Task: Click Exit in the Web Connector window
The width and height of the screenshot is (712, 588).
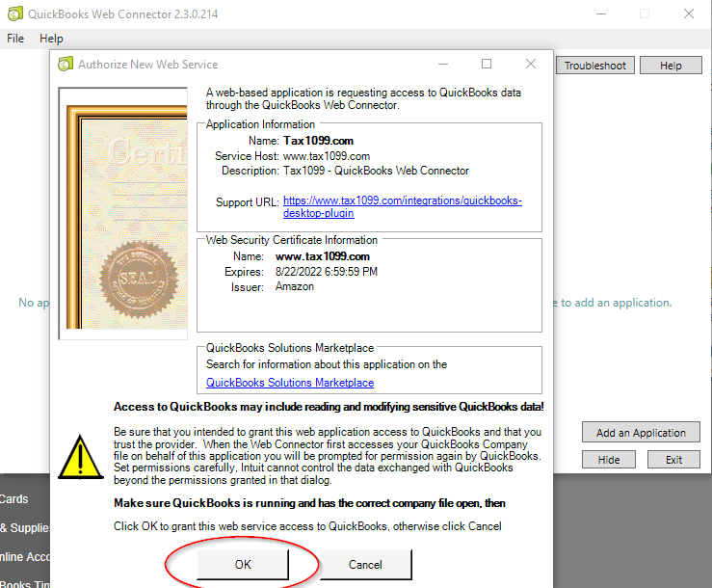Action: coord(673,460)
